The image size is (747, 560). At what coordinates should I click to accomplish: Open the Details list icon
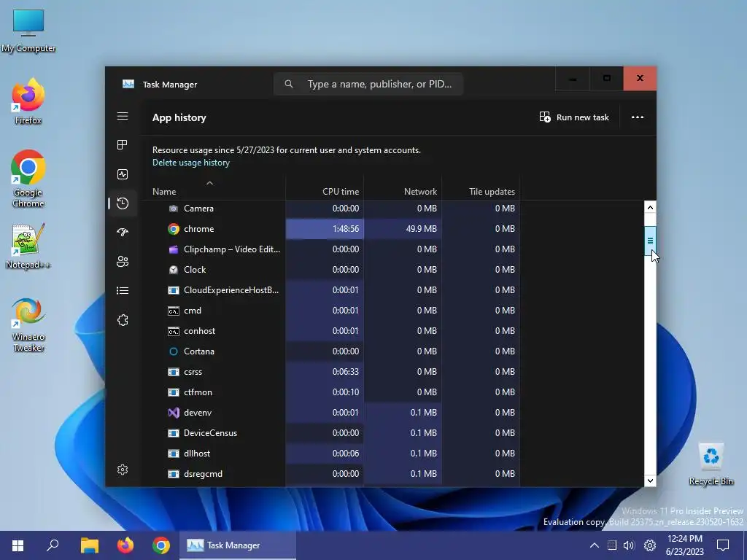tap(123, 290)
